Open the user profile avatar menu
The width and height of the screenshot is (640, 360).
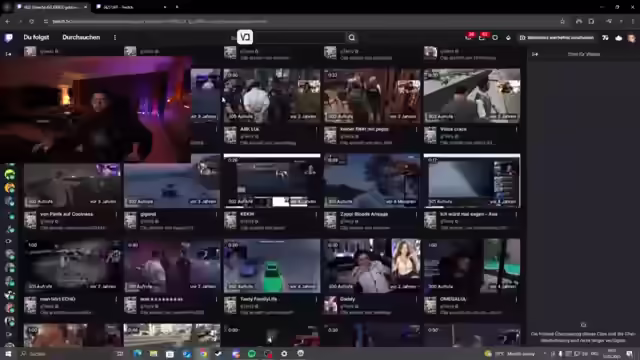631,38
